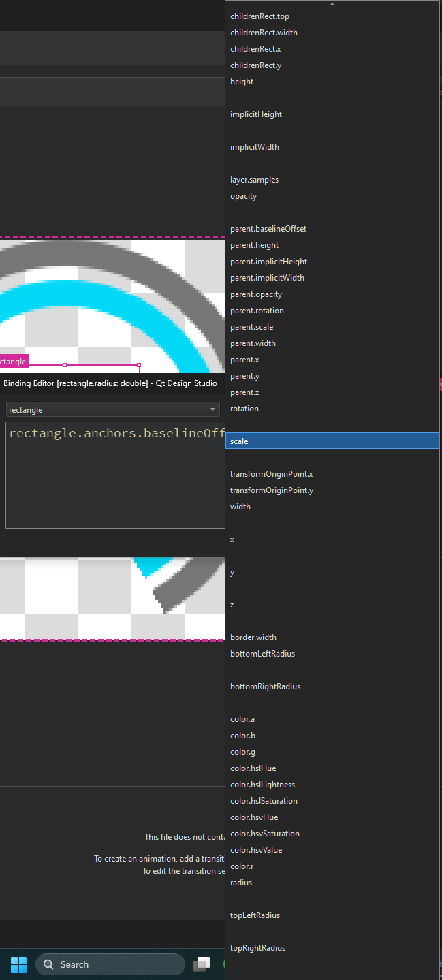Select the rotation property entry
This screenshot has width=442, height=980.
pos(244,409)
